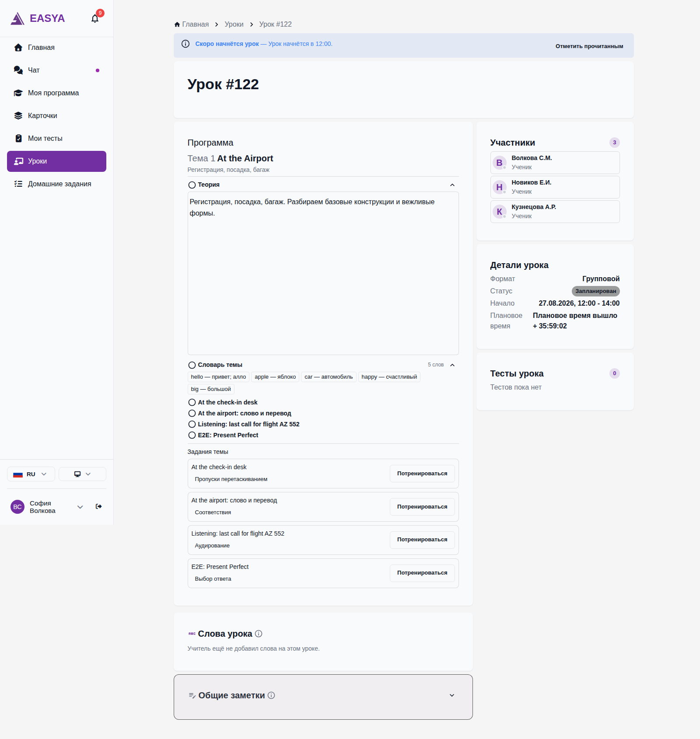Screen dimensions: 700x739
Task: Click the EASYA logo
Action: (38, 18)
